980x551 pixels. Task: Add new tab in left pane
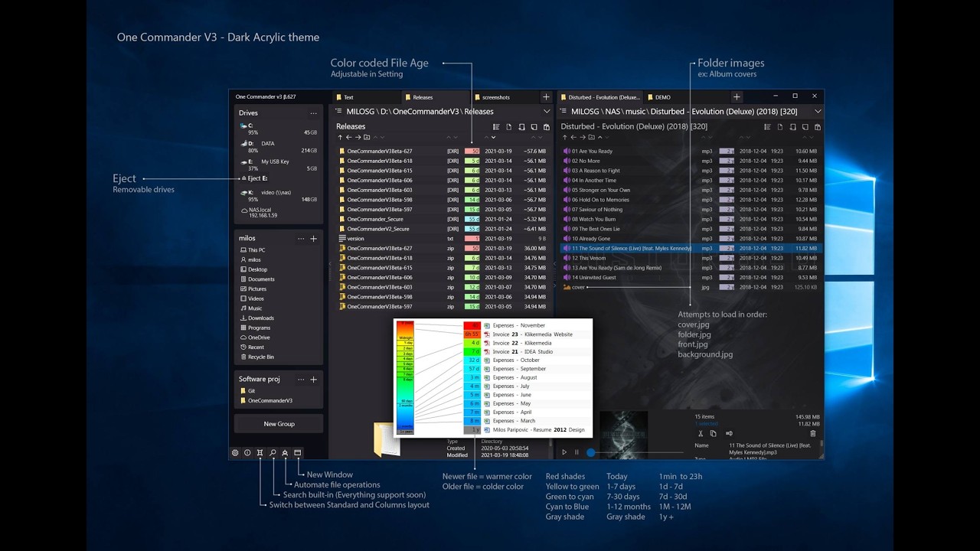click(x=546, y=97)
